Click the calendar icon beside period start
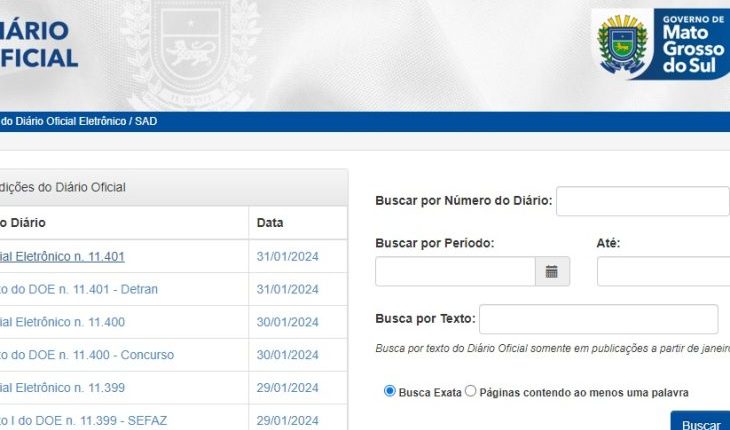This screenshot has height=430, width=730. pyautogui.click(x=552, y=272)
